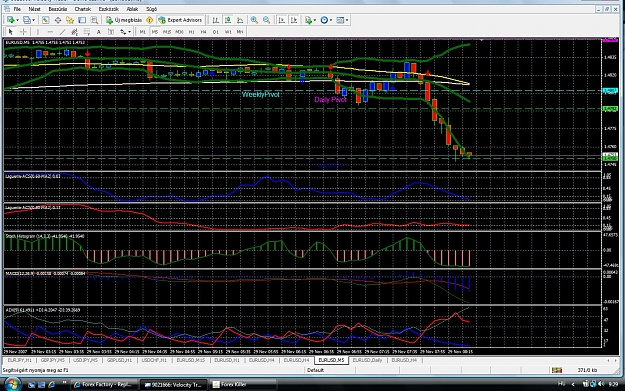This screenshot has width=625, height=391.
Task: Click the Új megbízás new order button
Action: [x=124, y=20]
